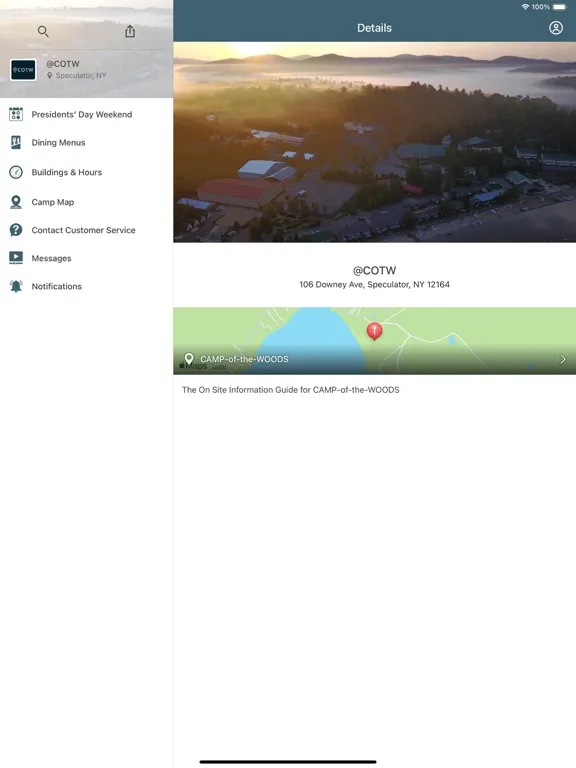Go to Camp Map
This screenshot has width=576, height=768.
pos(86,202)
